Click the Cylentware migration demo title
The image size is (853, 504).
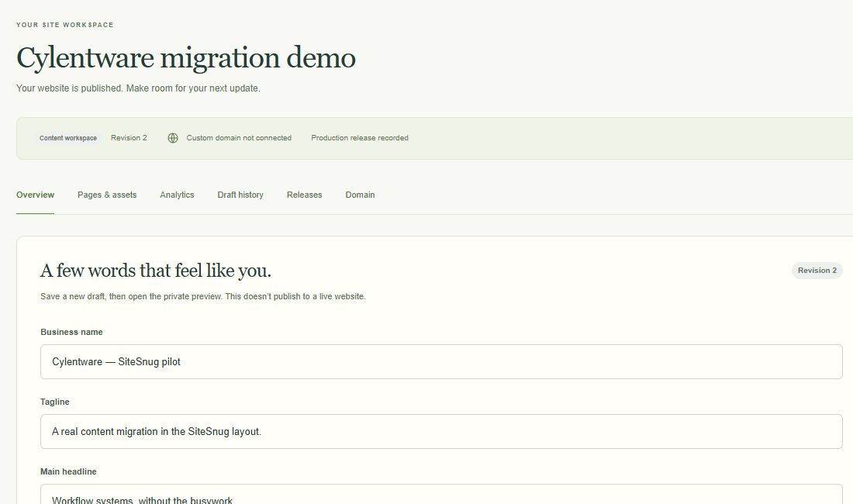coord(186,57)
